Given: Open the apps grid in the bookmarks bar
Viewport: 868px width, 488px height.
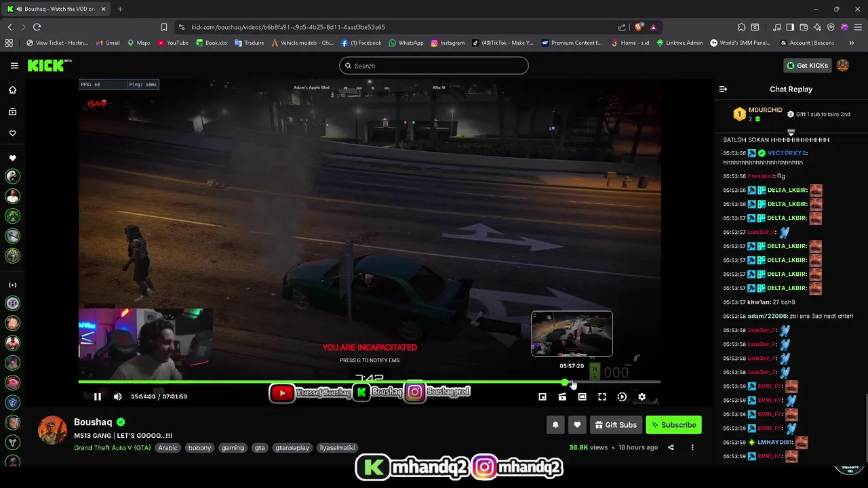Looking at the screenshot, I should coord(9,43).
